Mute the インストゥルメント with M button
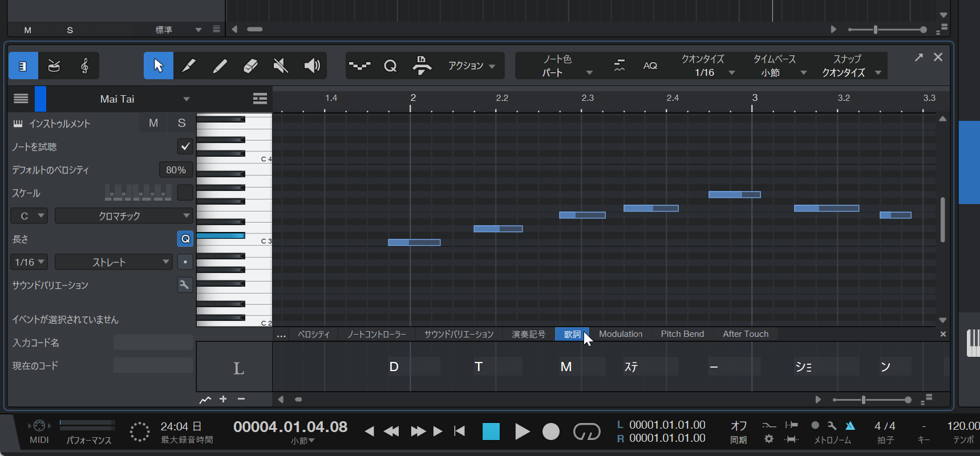Viewport: 980px width, 456px height. [153, 123]
